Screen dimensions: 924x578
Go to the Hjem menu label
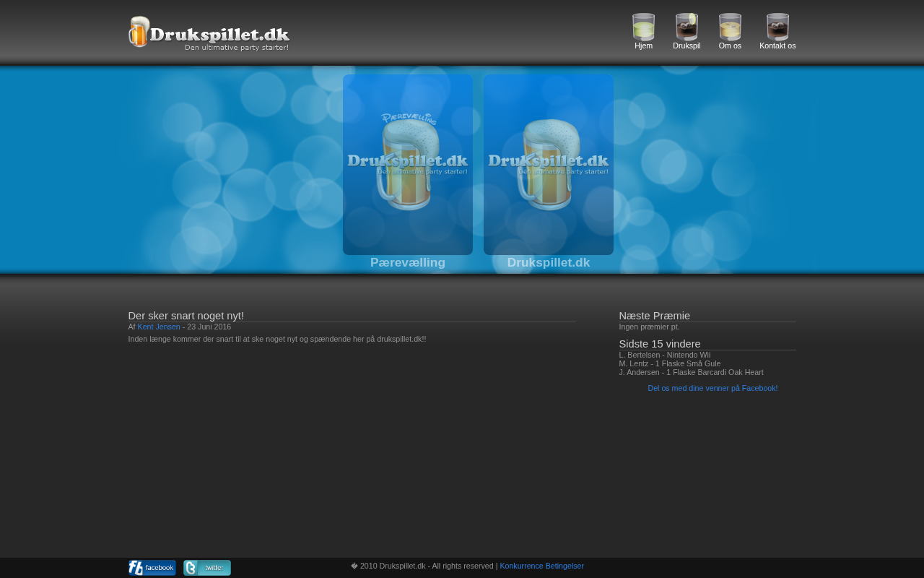pos(643,46)
